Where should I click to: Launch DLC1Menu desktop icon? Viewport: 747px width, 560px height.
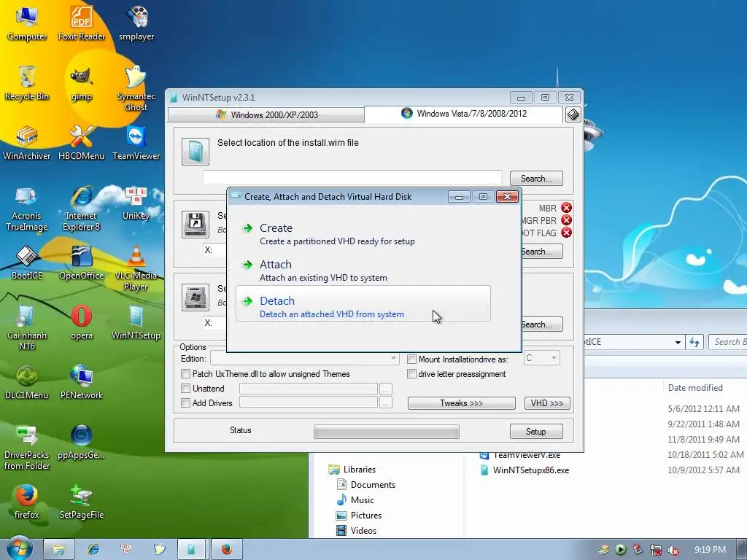click(x=27, y=382)
